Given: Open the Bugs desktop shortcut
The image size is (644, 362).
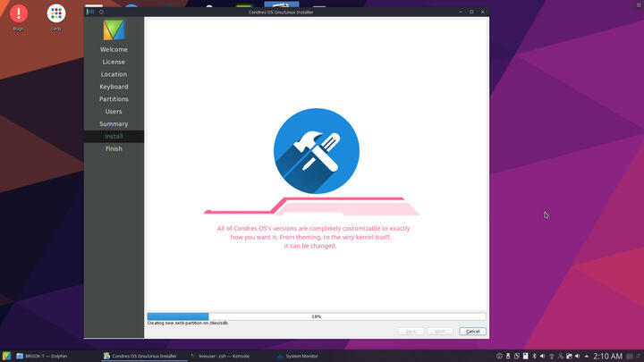Looking at the screenshot, I should [19, 18].
